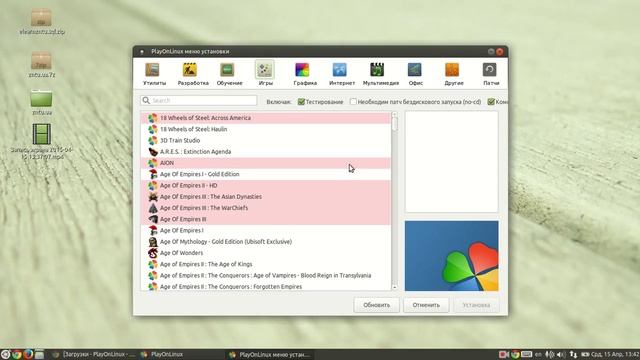This screenshot has height=360, width=640.
Task: Open the Утилиты category
Action: pyautogui.click(x=154, y=74)
